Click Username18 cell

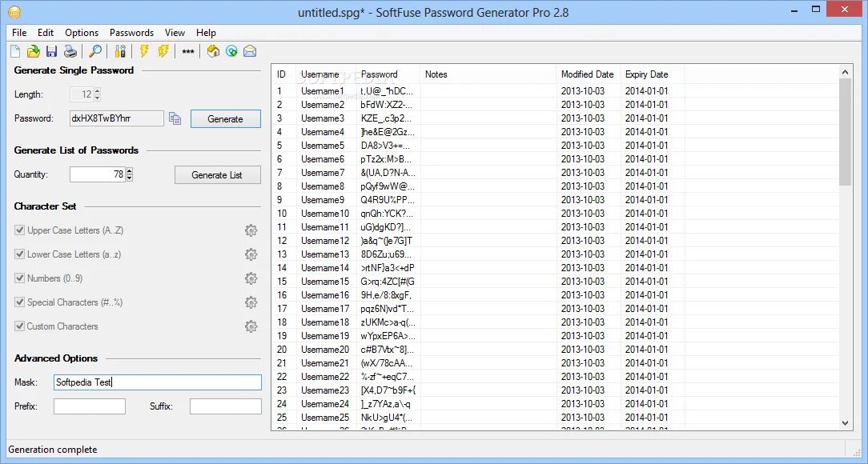[x=325, y=322]
